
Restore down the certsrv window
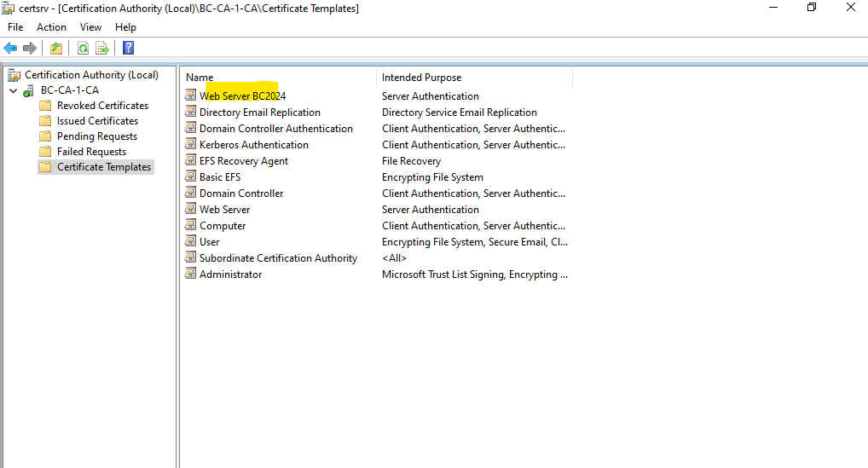(x=812, y=7)
